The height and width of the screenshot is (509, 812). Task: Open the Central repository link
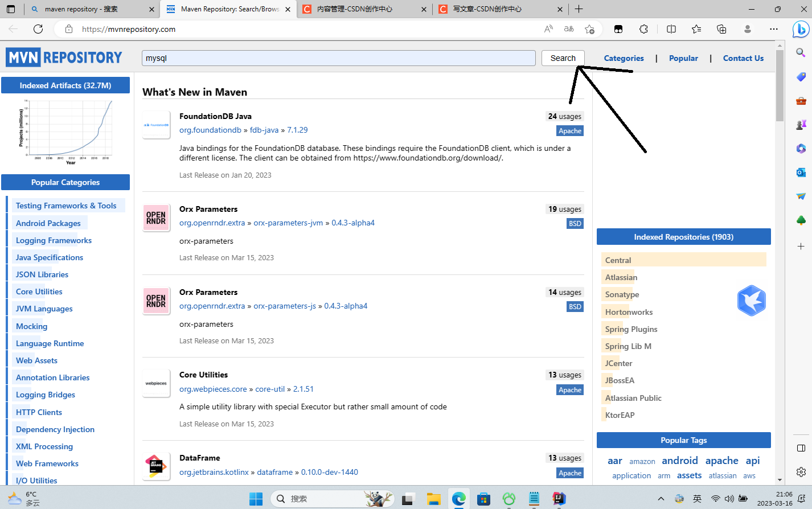click(x=618, y=260)
